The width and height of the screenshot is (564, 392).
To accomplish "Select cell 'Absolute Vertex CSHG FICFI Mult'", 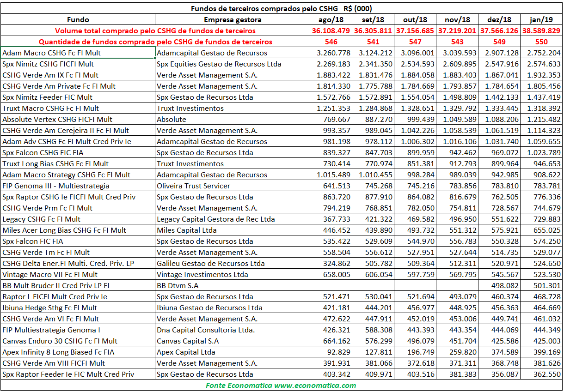I will 78,120.
